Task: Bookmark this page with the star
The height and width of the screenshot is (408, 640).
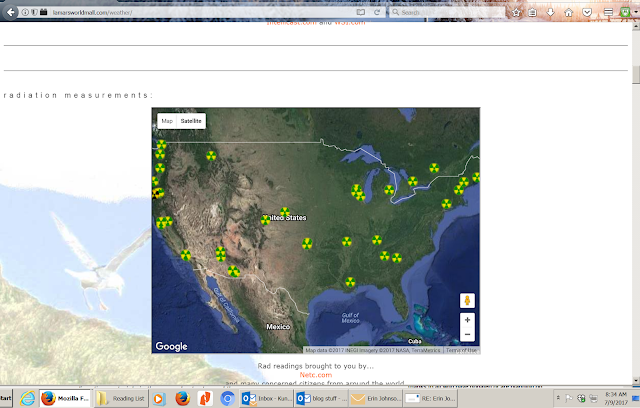Action: 516,13
